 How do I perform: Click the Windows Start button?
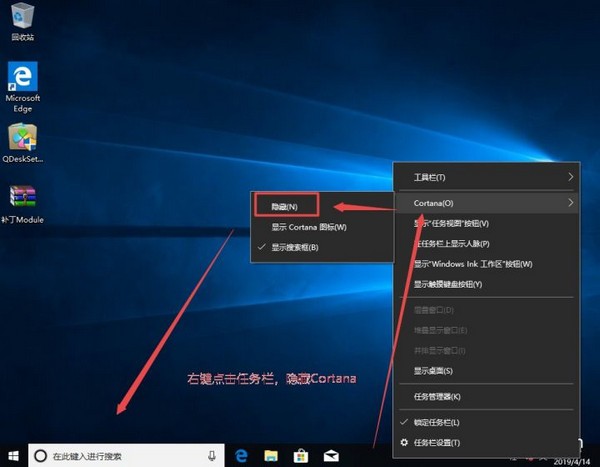coord(14,456)
